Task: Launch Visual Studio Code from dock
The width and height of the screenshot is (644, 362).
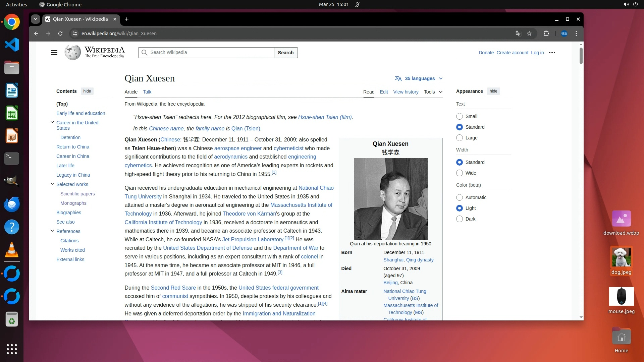Action: (x=12, y=45)
